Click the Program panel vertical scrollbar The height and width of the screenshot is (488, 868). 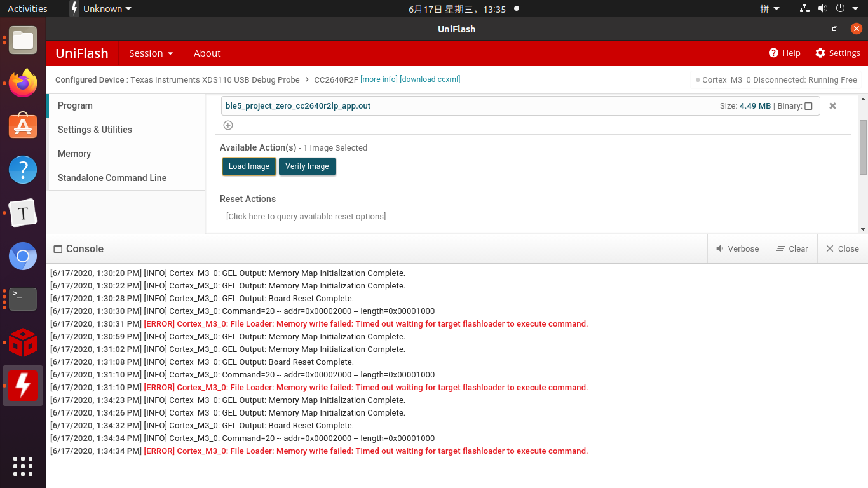point(863,147)
